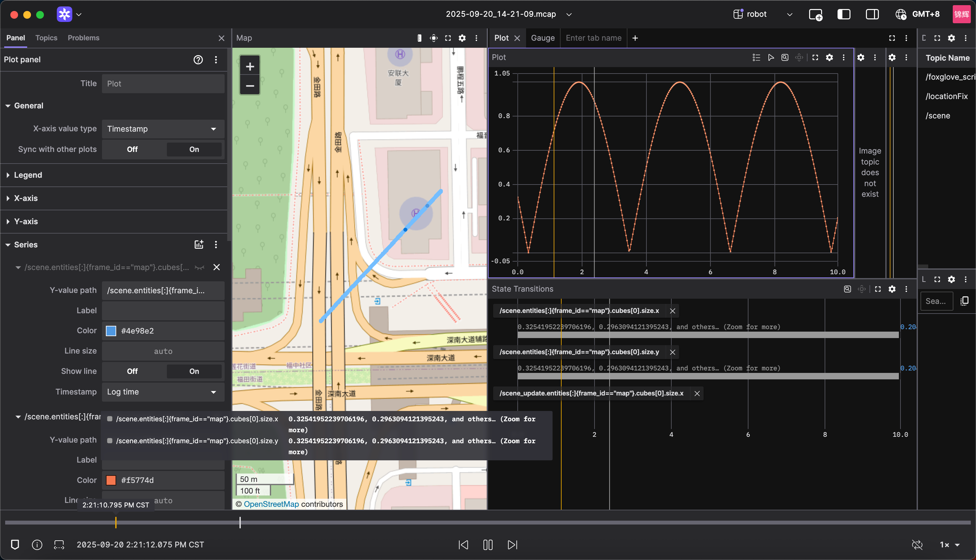The image size is (976, 560).
Task: Open the OpenStreetMap link
Action: (271, 504)
